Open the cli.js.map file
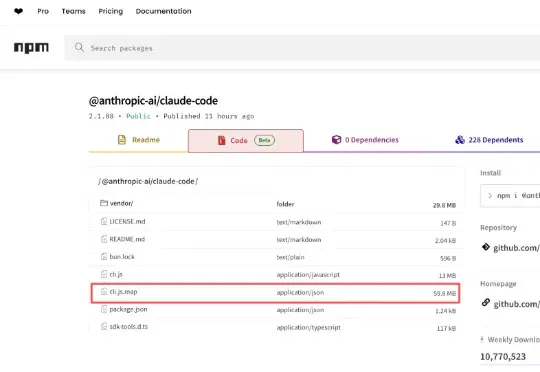This screenshot has height=372, width=540. coord(123,292)
